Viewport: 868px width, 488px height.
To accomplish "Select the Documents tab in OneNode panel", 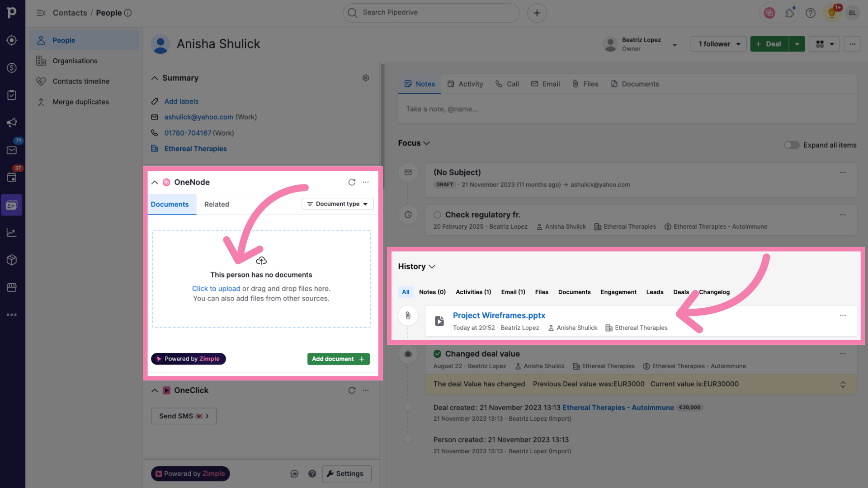I will pos(170,204).
